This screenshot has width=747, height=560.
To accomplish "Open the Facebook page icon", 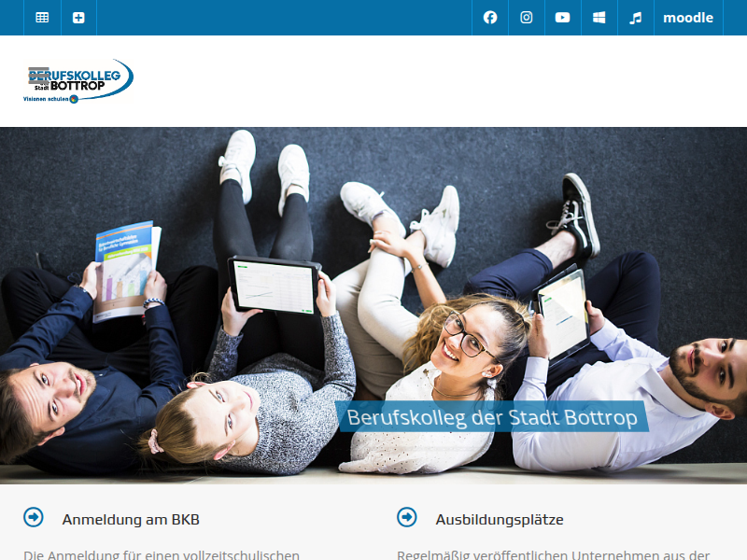I will 490,18.
